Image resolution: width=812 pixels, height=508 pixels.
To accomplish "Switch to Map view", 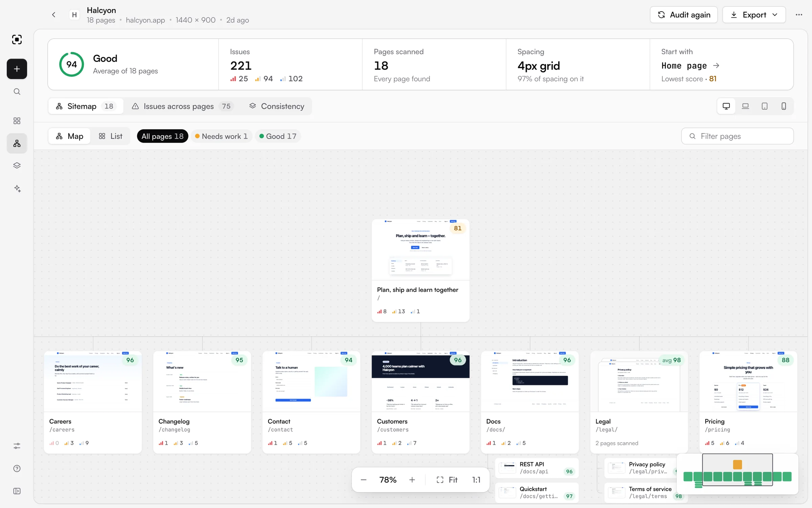I will click(x=69, y=136).
